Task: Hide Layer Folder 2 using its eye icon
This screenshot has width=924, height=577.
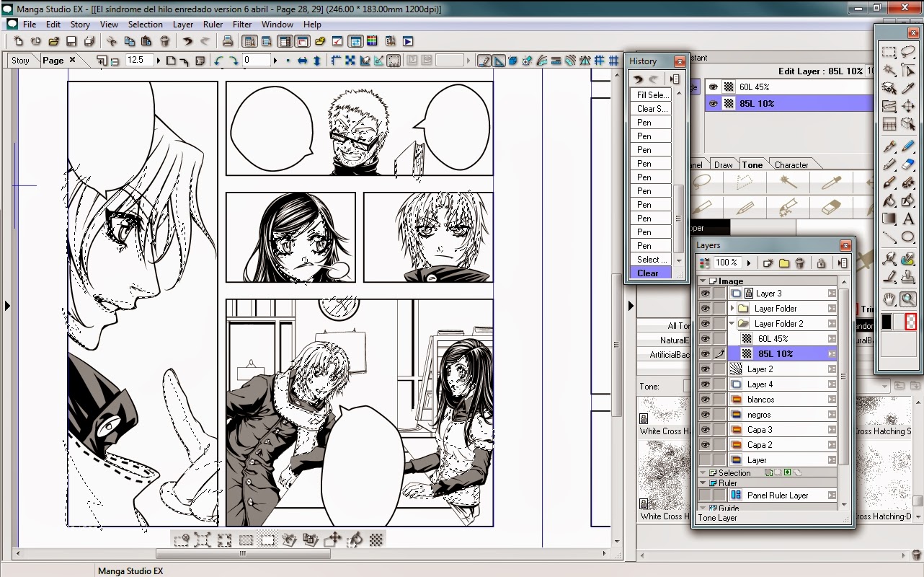Action: pos(705,324)
